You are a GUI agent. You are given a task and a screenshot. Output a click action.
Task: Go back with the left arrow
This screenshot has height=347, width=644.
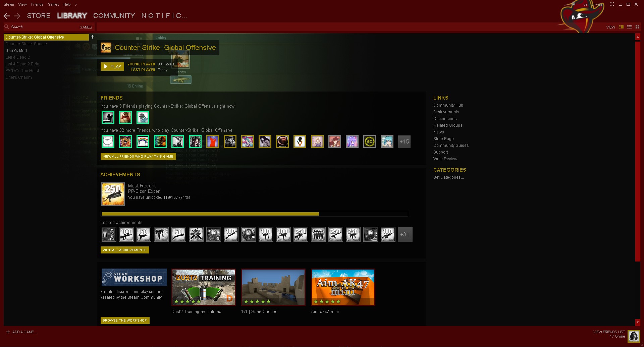[6, 16]
